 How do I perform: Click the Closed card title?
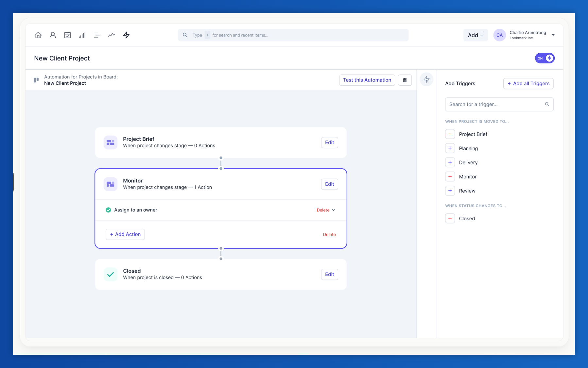click(x=132, y=271)
